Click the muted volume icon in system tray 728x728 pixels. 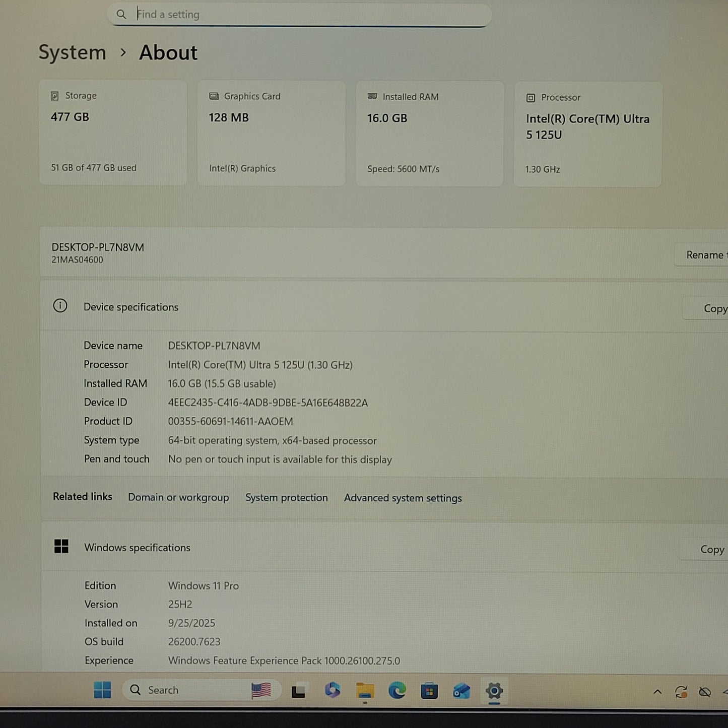pos(704,692)
